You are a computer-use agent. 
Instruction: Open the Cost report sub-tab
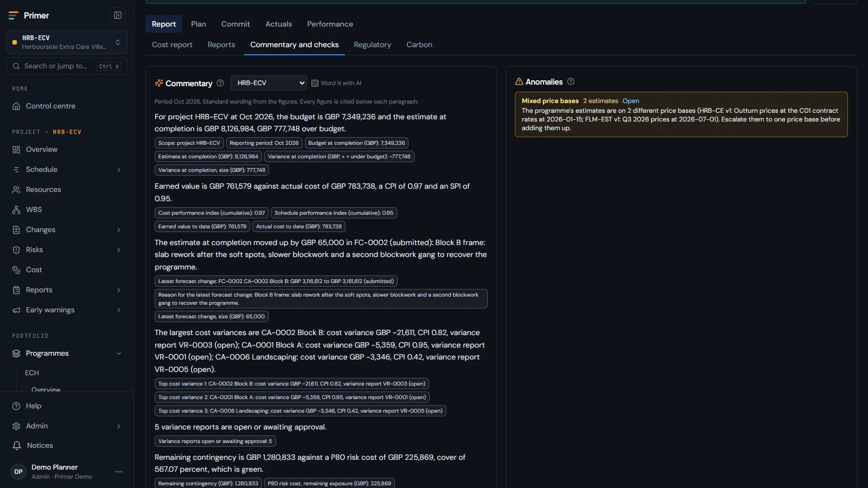pyautogui.click(x=172, y=44)
